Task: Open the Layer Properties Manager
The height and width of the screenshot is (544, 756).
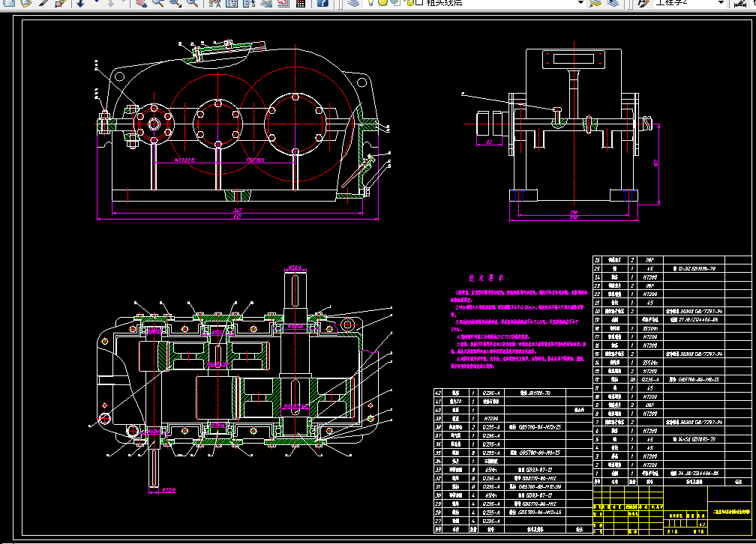Action: pyautogui.click(x=353, y=2)
